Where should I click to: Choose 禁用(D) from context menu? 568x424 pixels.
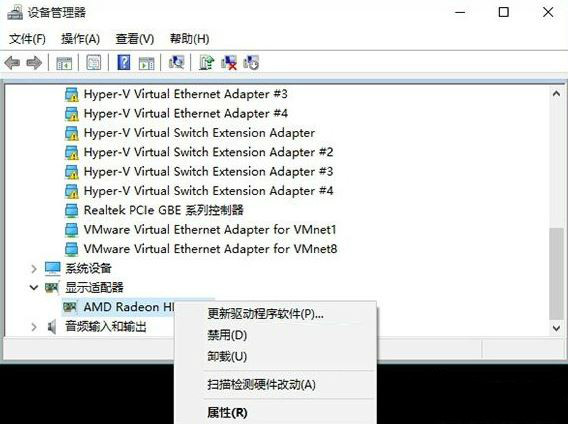tap(275, 335)
